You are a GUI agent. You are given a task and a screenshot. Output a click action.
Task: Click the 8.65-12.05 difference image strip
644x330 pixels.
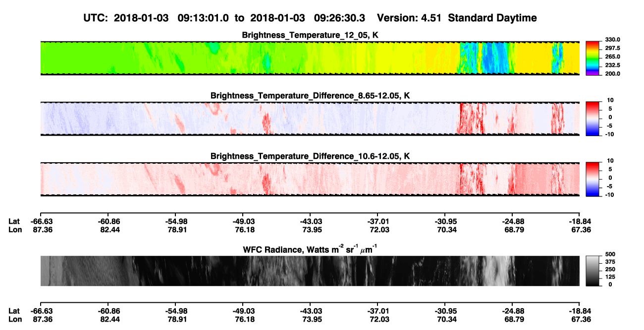tap(310, 119)
